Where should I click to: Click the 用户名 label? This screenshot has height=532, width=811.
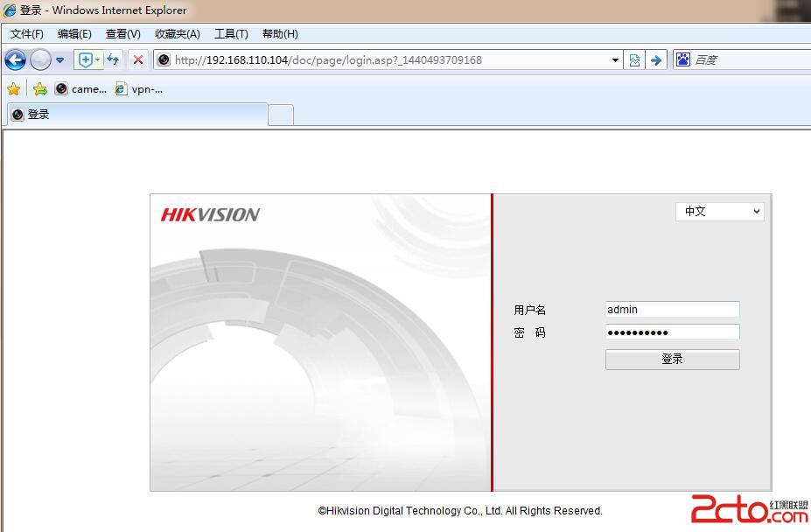tap(529, 310)
